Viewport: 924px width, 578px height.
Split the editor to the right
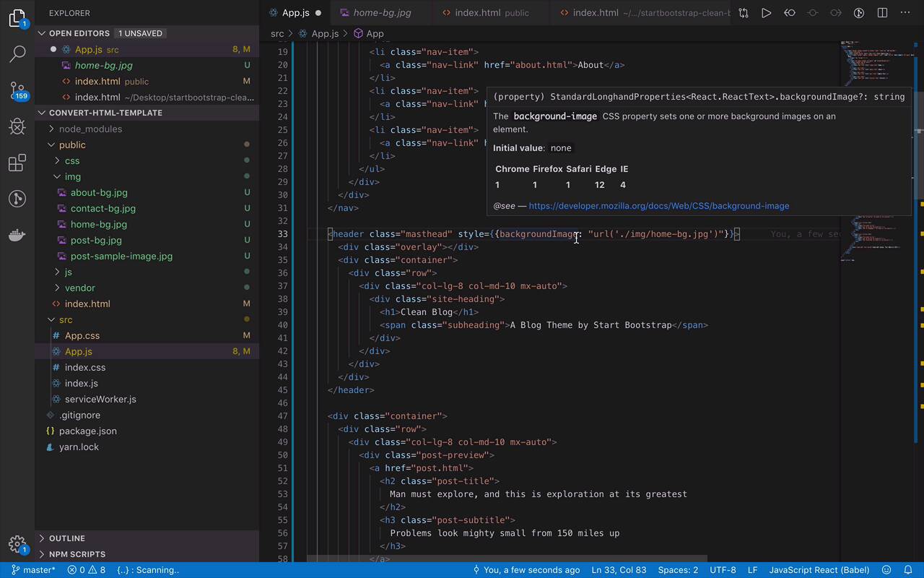tap(882, 13)
